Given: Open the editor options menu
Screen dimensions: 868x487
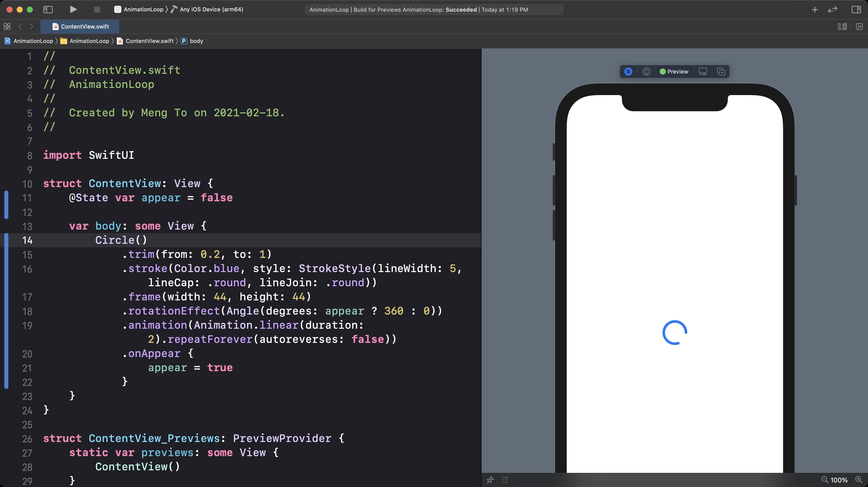Looking at the screenshot, I should point(842,26).
